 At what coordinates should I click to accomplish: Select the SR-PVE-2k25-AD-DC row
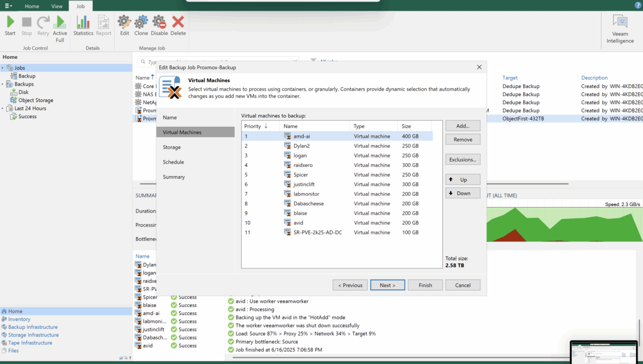coord(337,233)
